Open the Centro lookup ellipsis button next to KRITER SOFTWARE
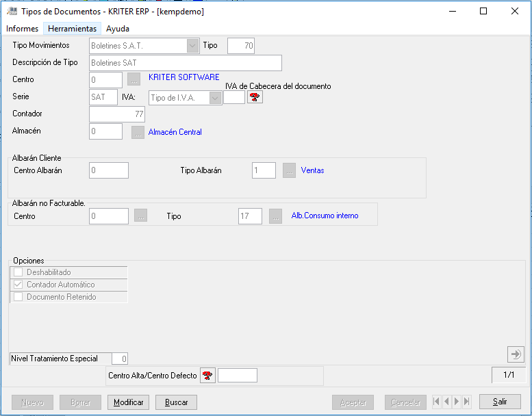 pos(134,79)
